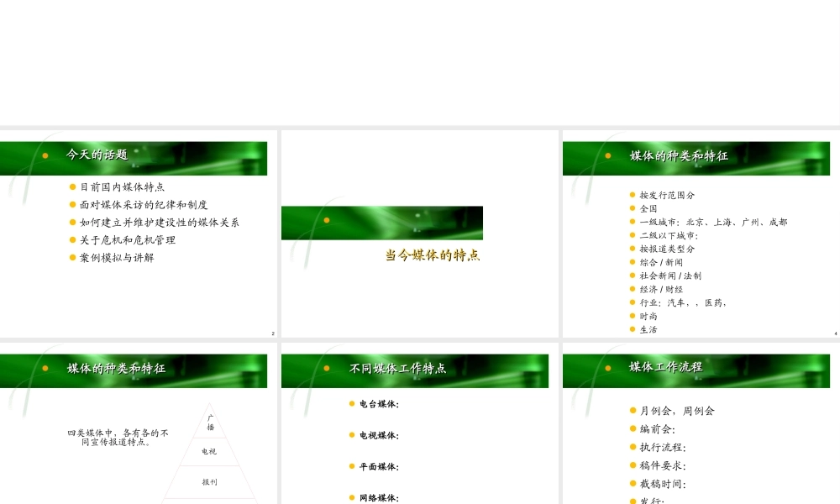Viewport: 840px width, 504px height.
Task: Click the bullet text 按发行范围分
Action: (x=667, y=195)
